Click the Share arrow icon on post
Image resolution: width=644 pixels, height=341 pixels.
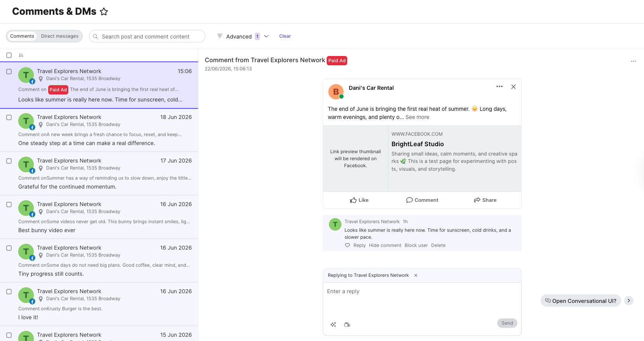point(477,200)
